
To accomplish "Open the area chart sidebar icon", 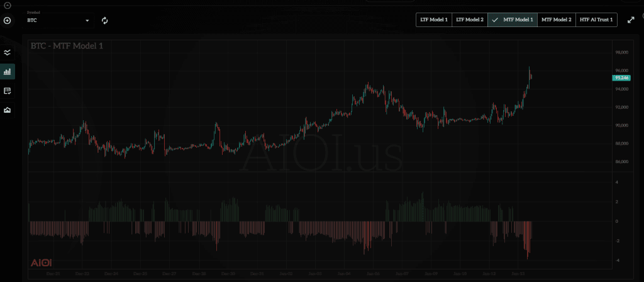I will (8, 110).
